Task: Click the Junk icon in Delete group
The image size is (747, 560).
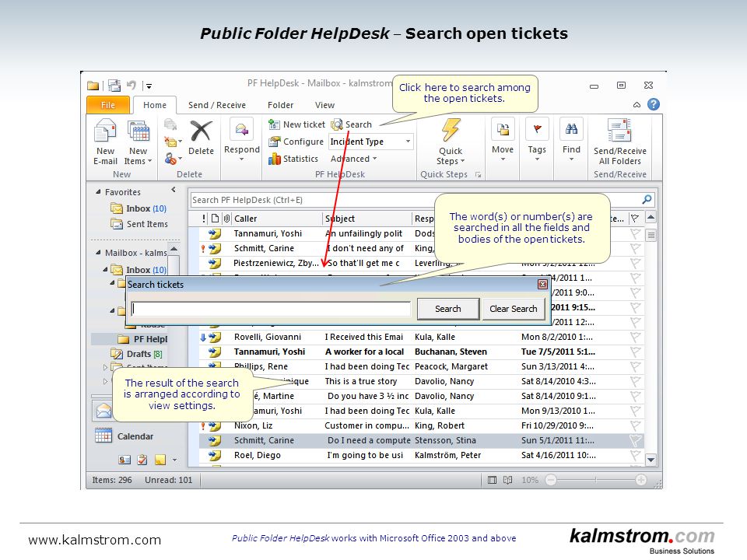Action: (170, 159)
